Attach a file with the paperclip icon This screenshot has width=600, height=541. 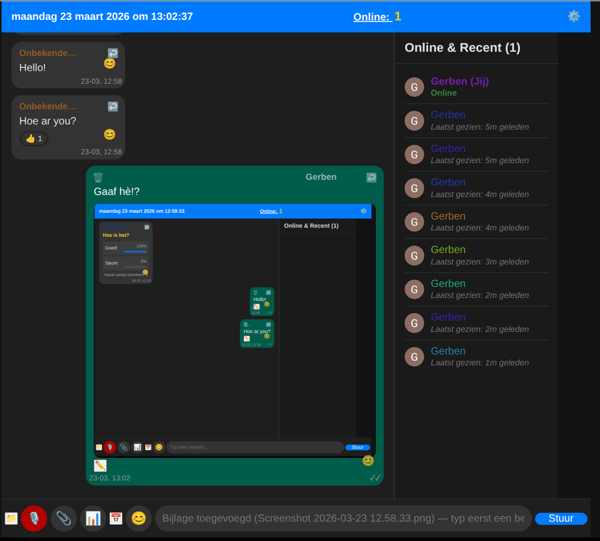[x=64, y=518]
